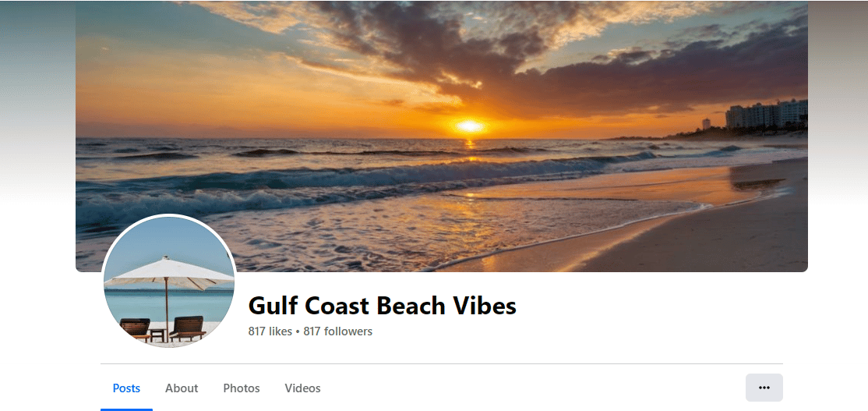868x411 pixels.
Task: Switch to the Posts tab
Action: [126, 388]
